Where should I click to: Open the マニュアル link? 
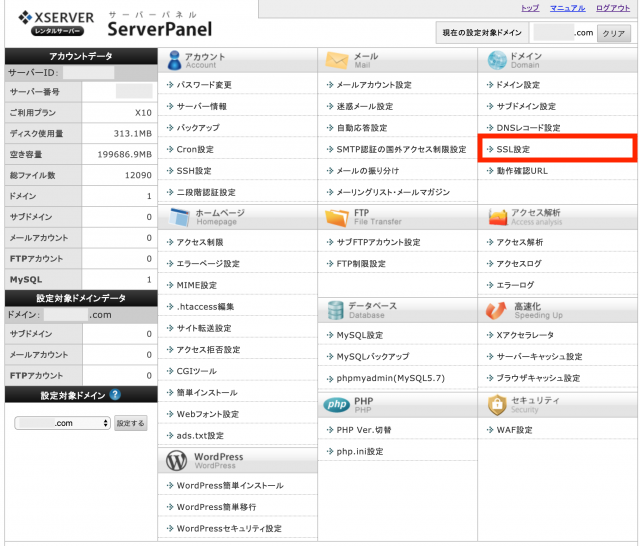pos(568,8)
